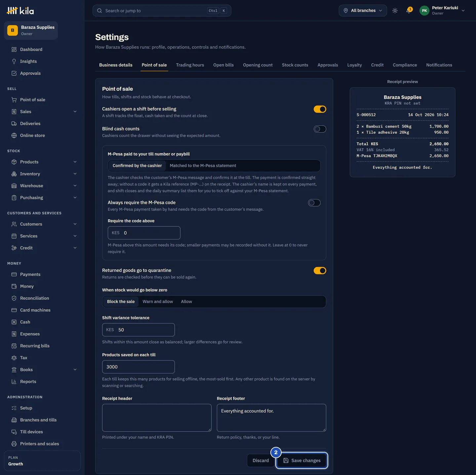Image resolution: width=476 pixels, height=475 pixels.
Task: Click the Deliveries truck icon
Action: pos(14,123)
